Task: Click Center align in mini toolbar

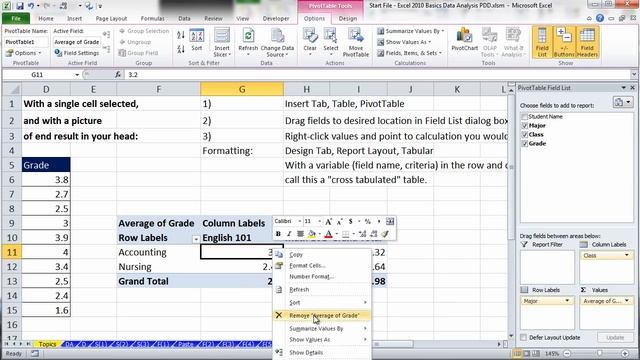Action: (x=300, y=234)
